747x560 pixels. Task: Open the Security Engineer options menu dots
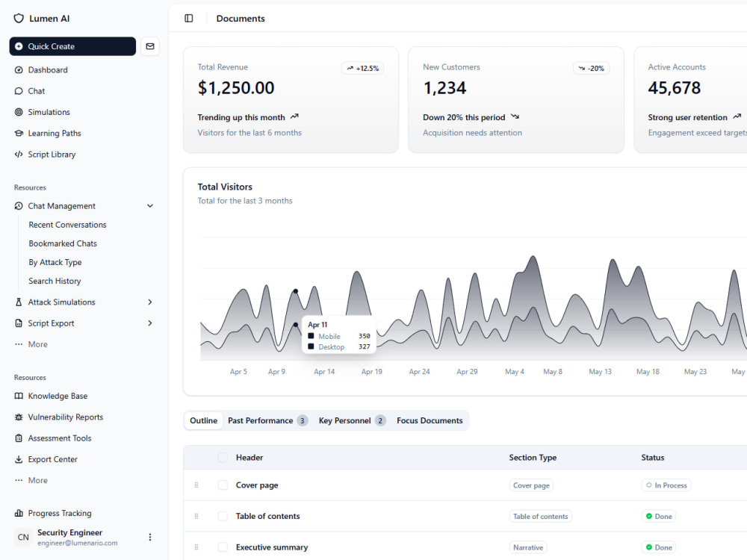tap(150, 537)
